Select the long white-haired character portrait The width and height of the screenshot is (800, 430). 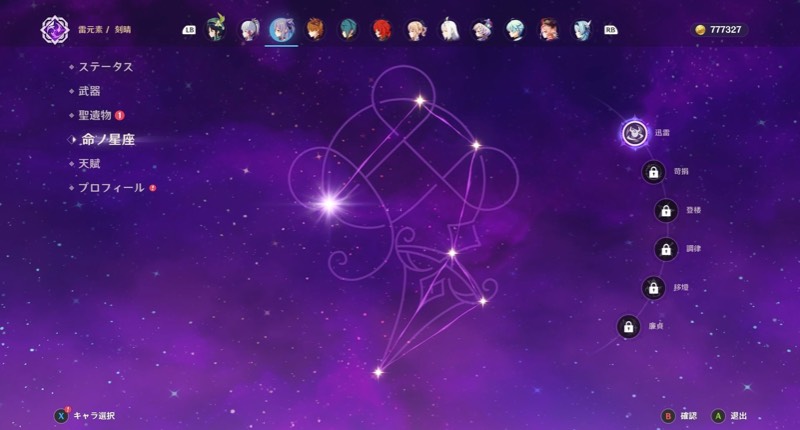449,30
